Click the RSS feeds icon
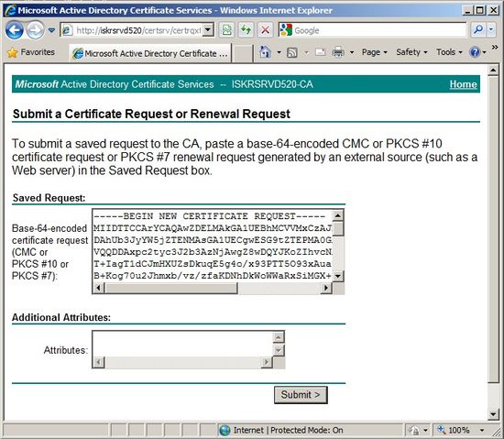504x439 pixels. [x=291, y=52]
